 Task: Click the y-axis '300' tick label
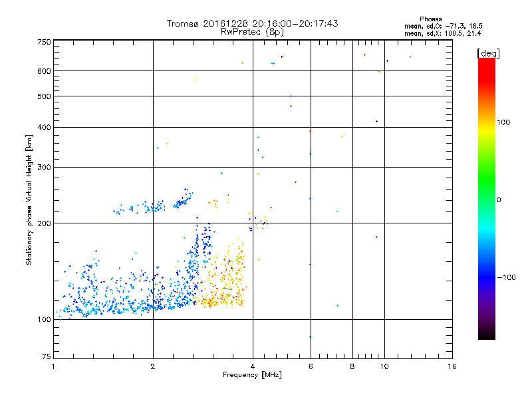pos(44,168)
